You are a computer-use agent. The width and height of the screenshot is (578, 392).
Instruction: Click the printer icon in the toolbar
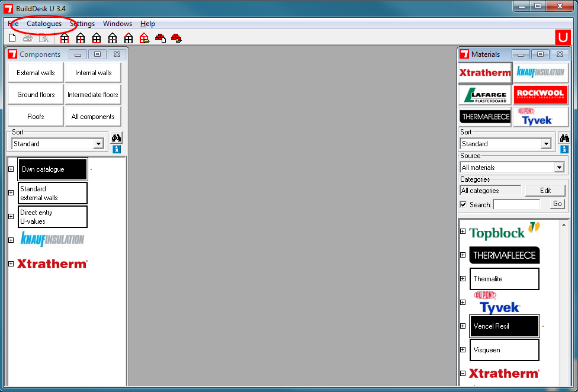click(x=28, y=38)
